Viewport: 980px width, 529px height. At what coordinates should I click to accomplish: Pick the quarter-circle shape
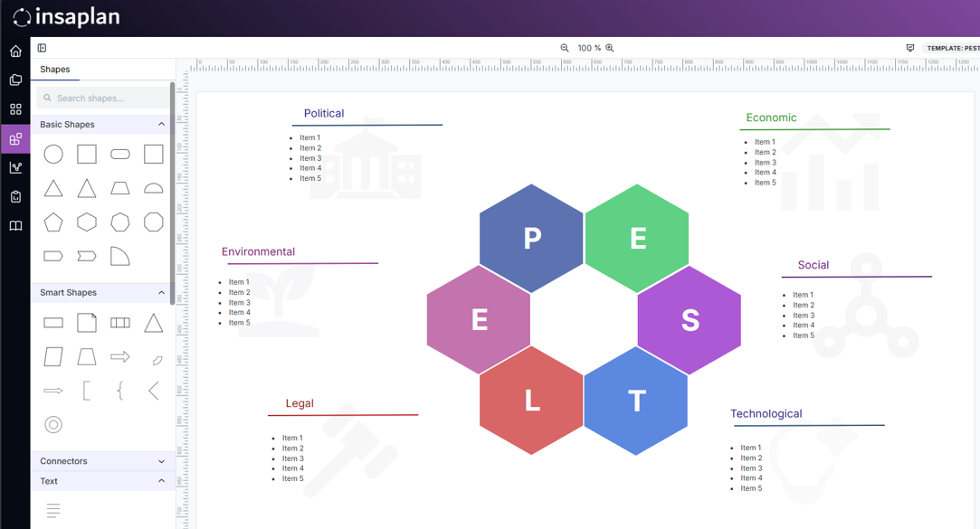pos(120,256)
